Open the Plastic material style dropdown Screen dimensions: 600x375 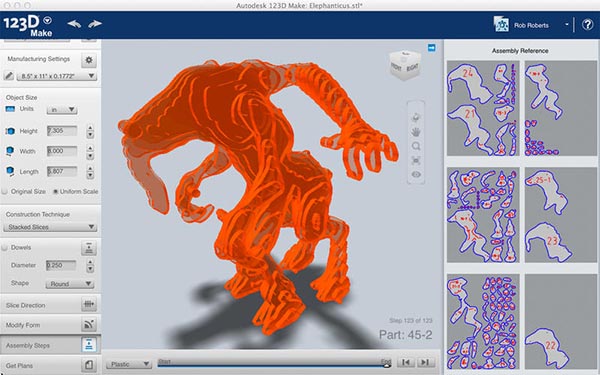click(129, 364)
